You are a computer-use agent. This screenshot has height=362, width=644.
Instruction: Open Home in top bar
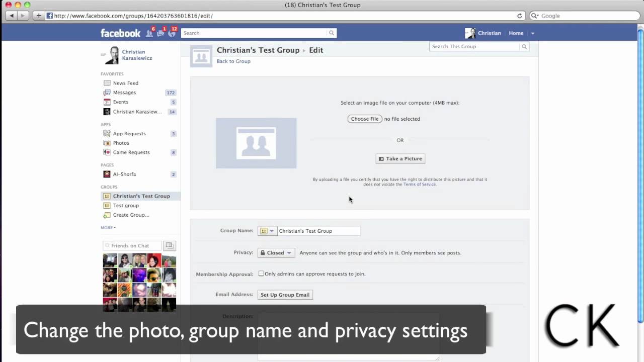coord(516,33)
